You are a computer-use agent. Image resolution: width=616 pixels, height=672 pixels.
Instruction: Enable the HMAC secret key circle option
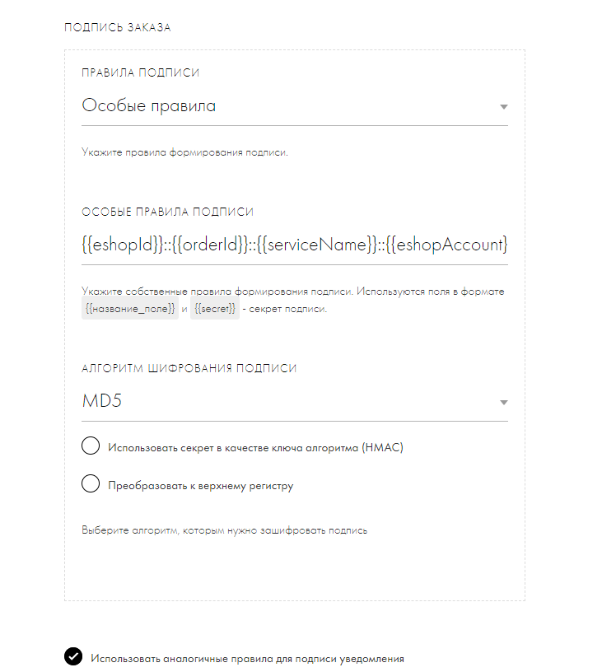pos(91,447)
